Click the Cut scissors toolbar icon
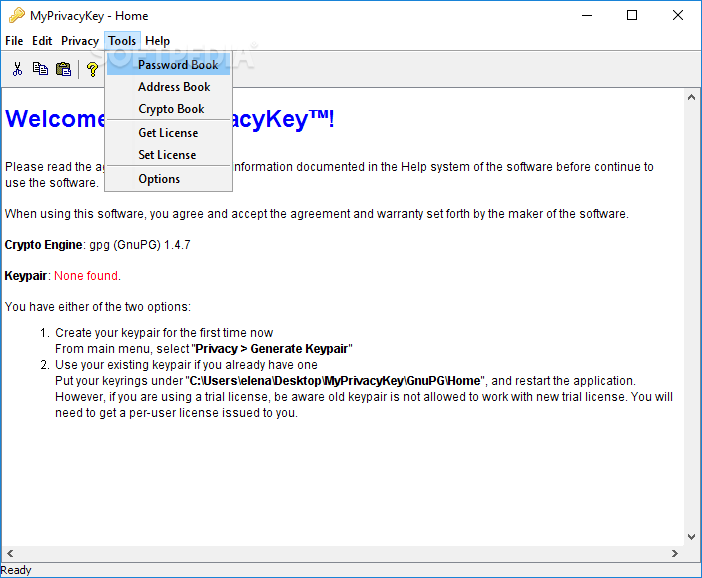Screen dimensions: 702x578 pos(17,69)
